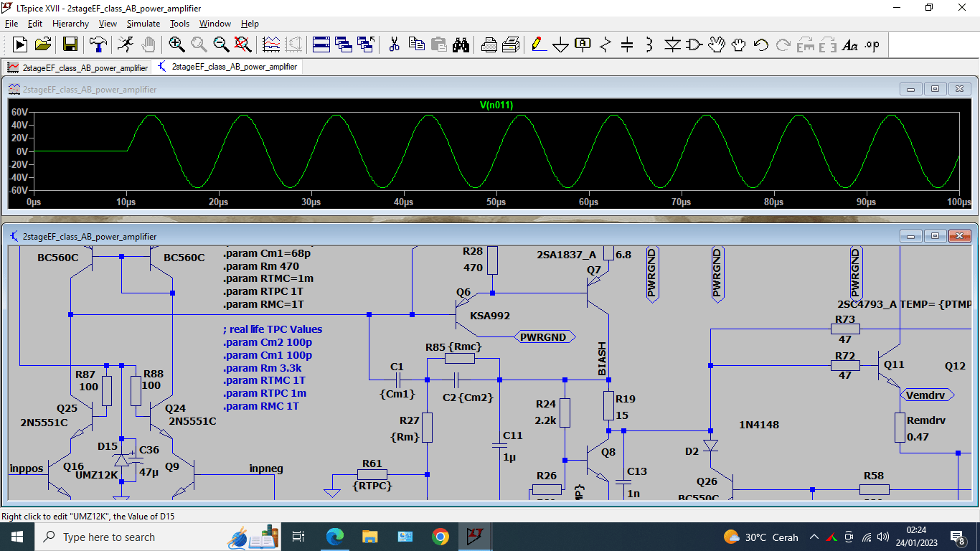Select the Component gate-shaped tool
This screenshot has width=980, height=551.
point(694,44)
